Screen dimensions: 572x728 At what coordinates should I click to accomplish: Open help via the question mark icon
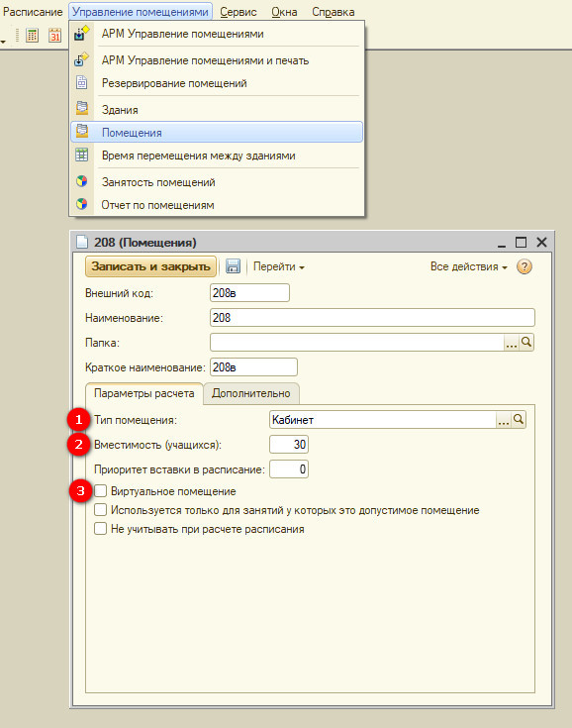524,266
